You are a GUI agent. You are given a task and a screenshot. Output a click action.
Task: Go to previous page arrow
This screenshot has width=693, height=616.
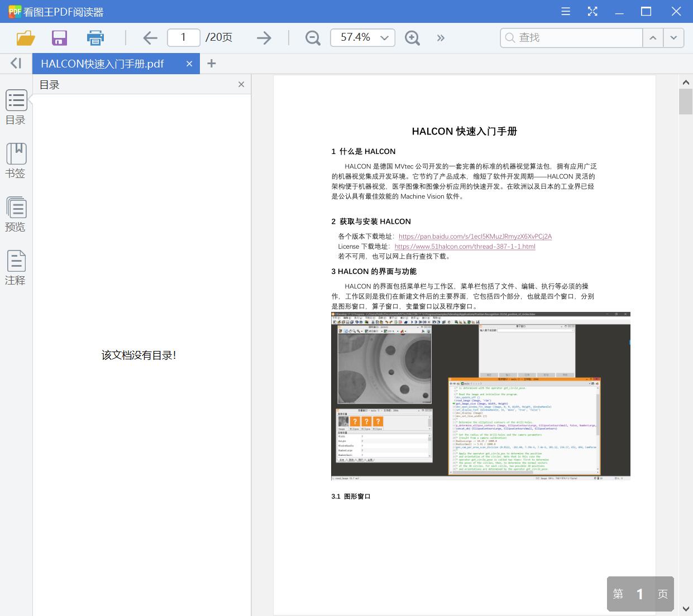(150, 38)
